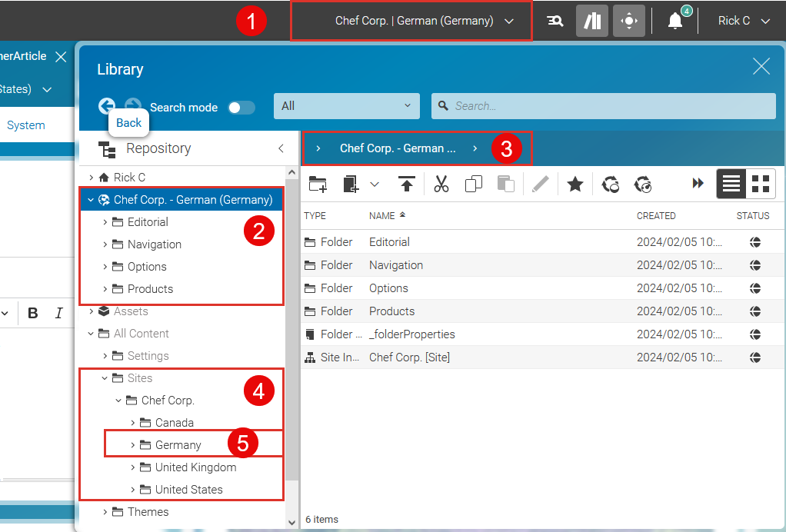Toggle the Search mode switch

pos(241,108)
